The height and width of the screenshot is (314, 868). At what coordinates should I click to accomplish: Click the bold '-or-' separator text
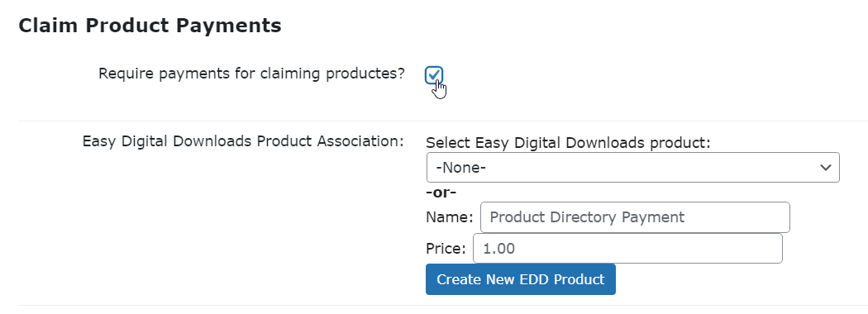coord(441,193)
